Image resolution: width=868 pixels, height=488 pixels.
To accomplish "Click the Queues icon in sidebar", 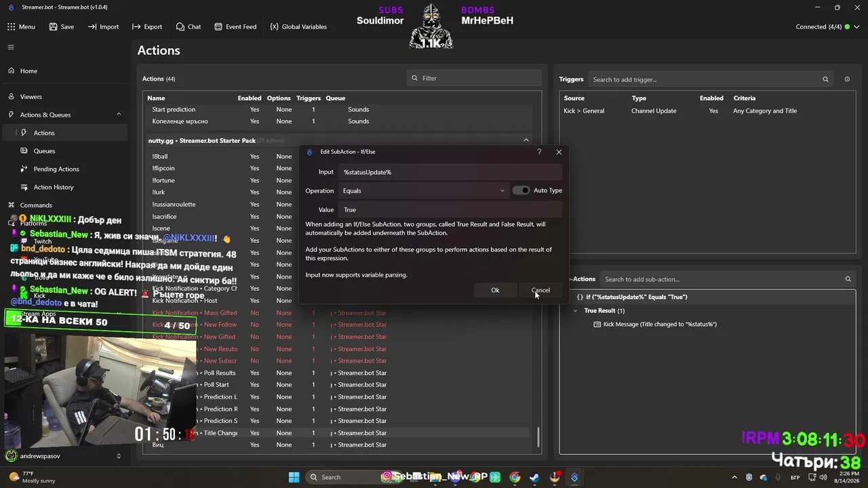I will (x=24, y=151).
